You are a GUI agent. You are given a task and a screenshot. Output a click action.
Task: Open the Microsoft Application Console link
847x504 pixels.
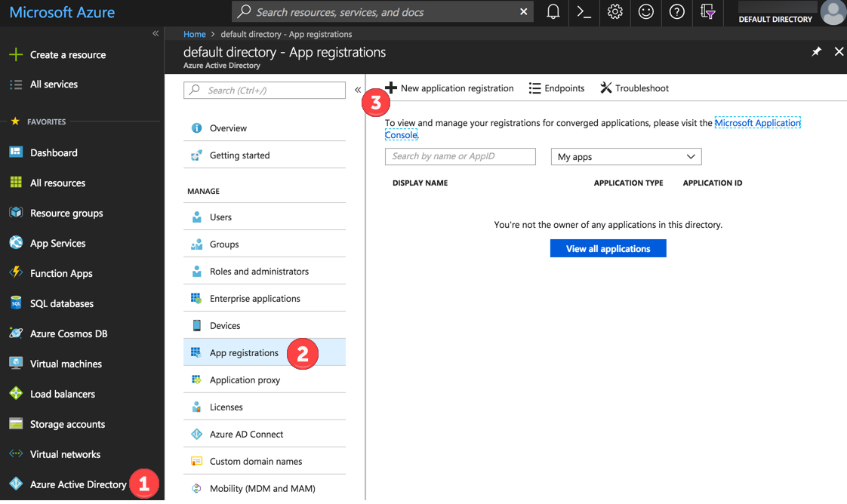click(757, 122)
